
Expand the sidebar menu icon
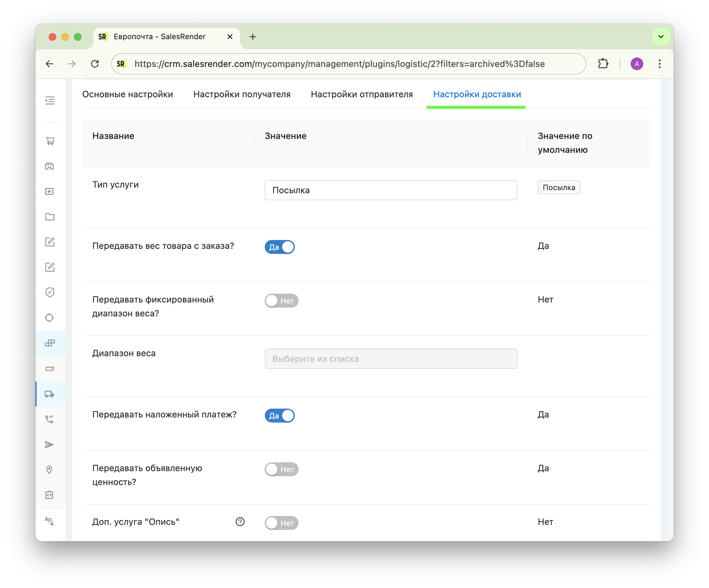[x=50, y=100]
